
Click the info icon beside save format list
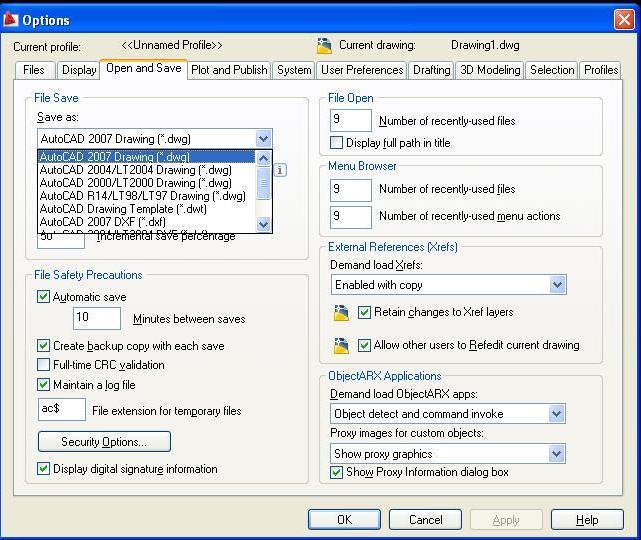(x=280, y=170)
